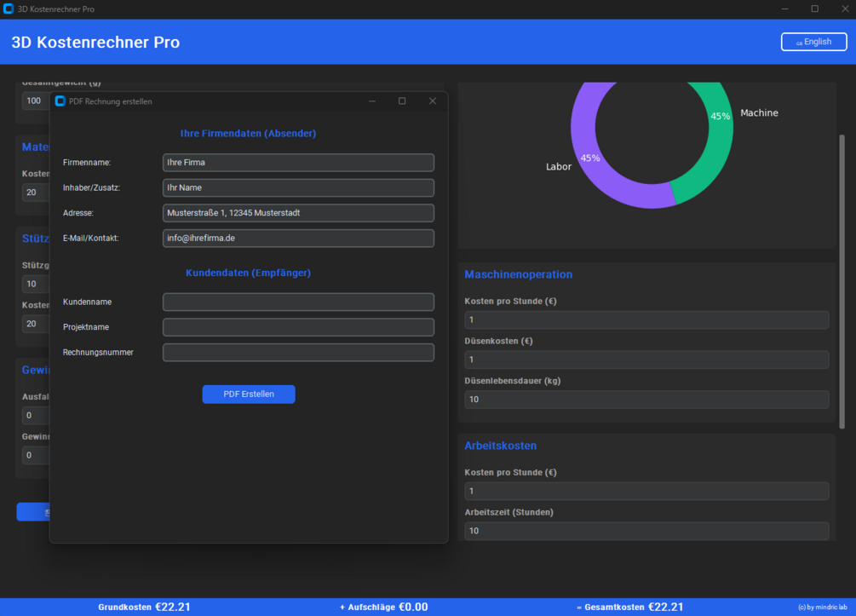Minimize the 3D Kostenrechner Pro main window
Image resolution: width=856 pixels, height=616 pixels.
(x=784, y=9)
